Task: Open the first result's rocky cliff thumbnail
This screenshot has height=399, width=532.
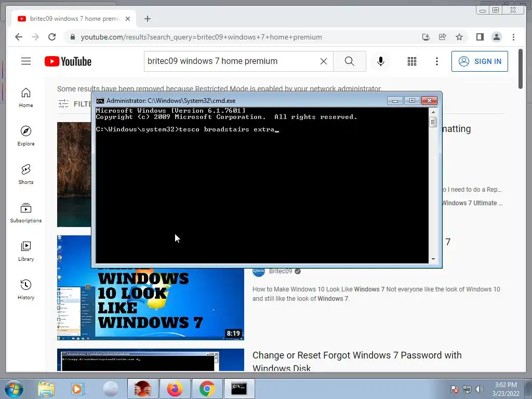Action: (x=74, y=175)
